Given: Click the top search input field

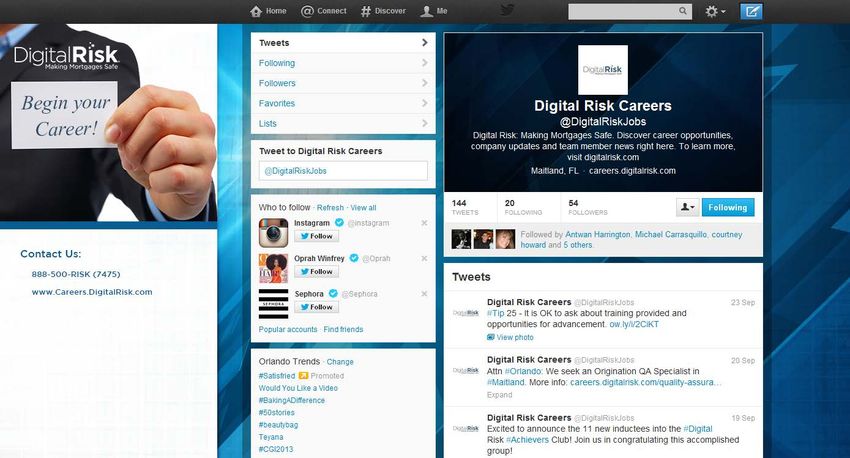Looking at the screenshot, I should tap(630, 11).
